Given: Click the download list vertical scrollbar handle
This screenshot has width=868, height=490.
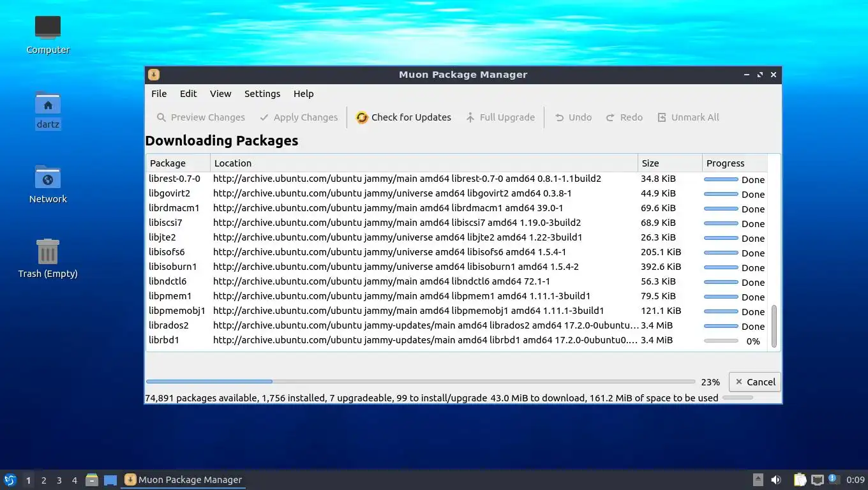Looking at the screenshot, I should pos(774,326).
